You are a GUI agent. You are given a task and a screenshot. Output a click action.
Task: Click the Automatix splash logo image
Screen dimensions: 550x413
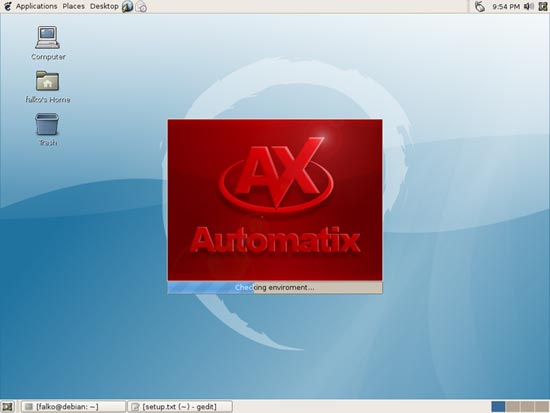(275, 200)
